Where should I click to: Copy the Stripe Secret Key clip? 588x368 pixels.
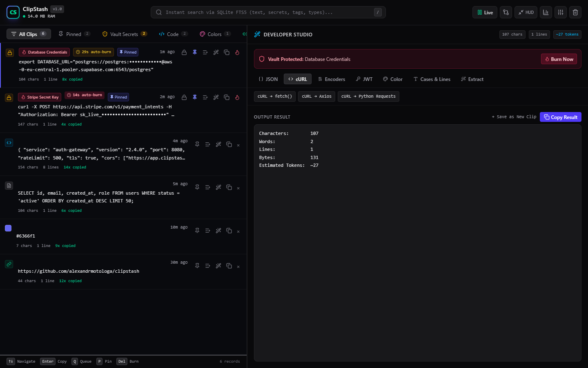click(227, 97)
